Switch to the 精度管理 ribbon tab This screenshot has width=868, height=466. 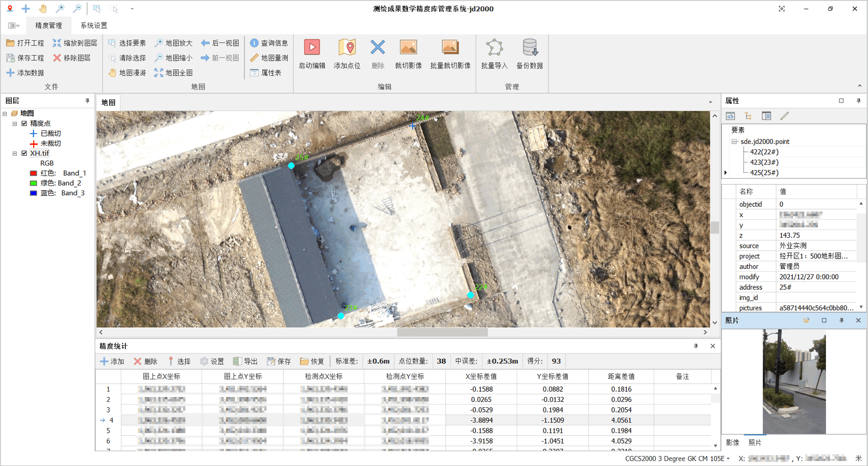48,25
